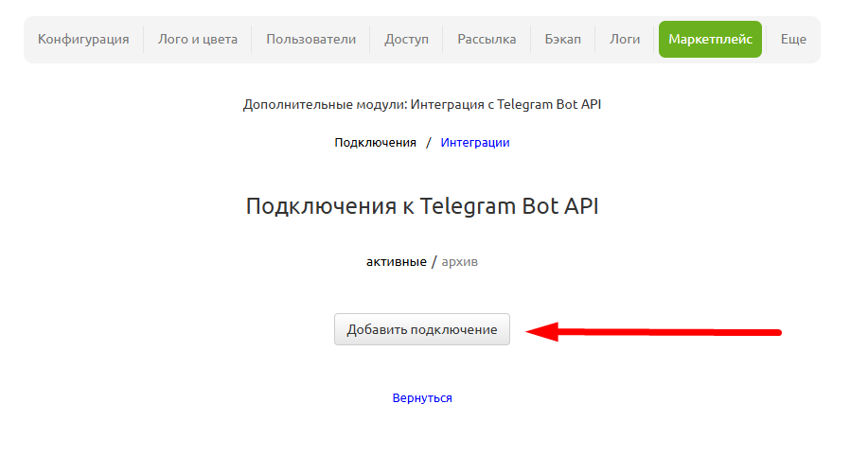This screenshot has width=868, height=474.
Task: Click the Подключения breadcrumb item
Action: tap(376, 143)
